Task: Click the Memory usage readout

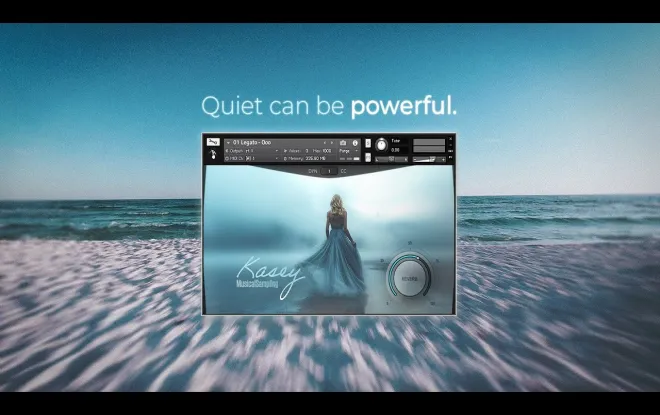Action: click(315, 158)
